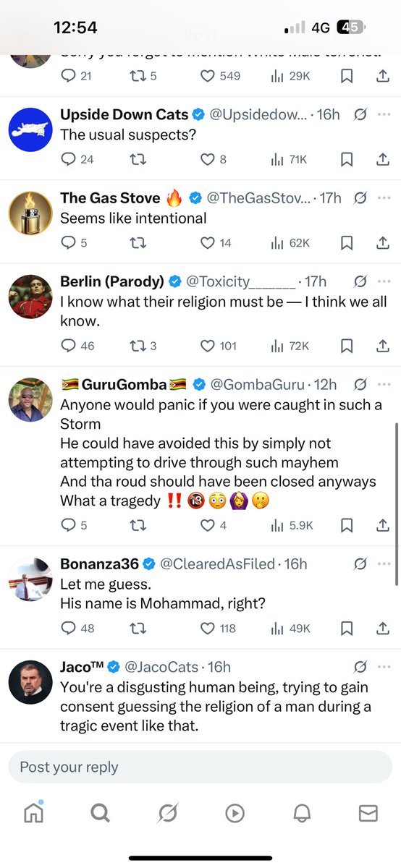Tap the Post your reply field

click(200, 767)
